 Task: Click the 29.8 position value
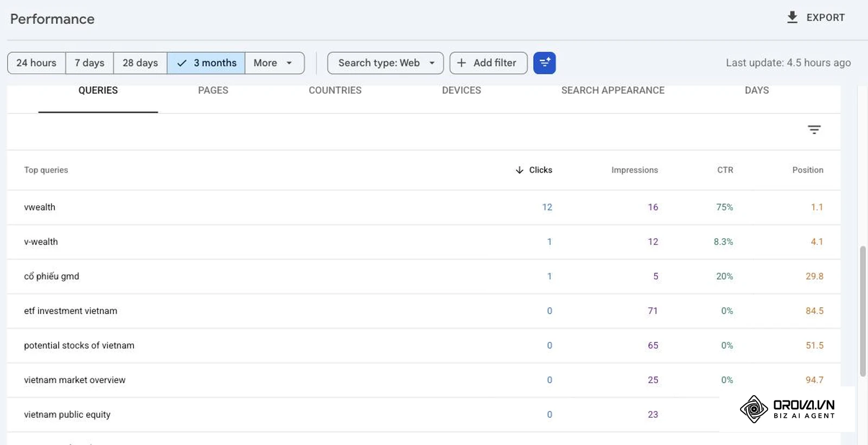tap(814, 276)
